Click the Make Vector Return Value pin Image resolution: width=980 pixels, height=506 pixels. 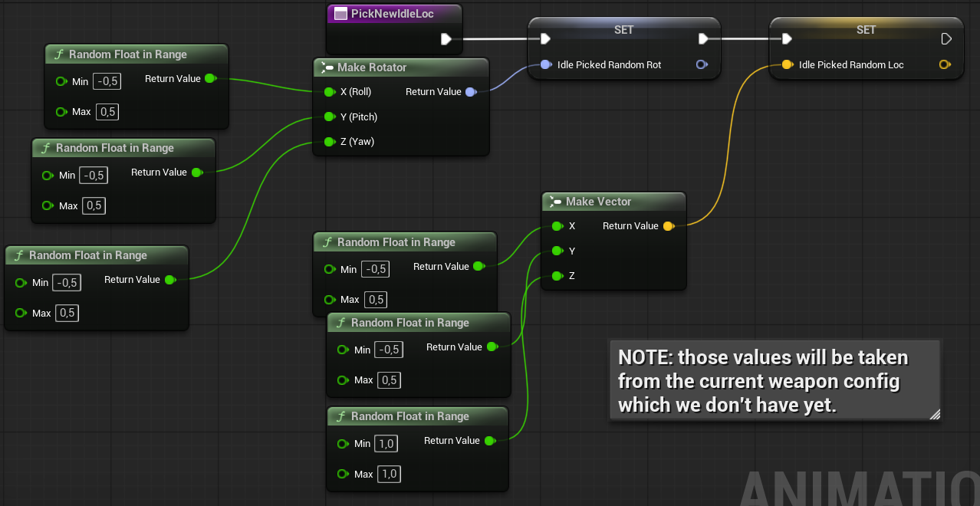[668, 226]
